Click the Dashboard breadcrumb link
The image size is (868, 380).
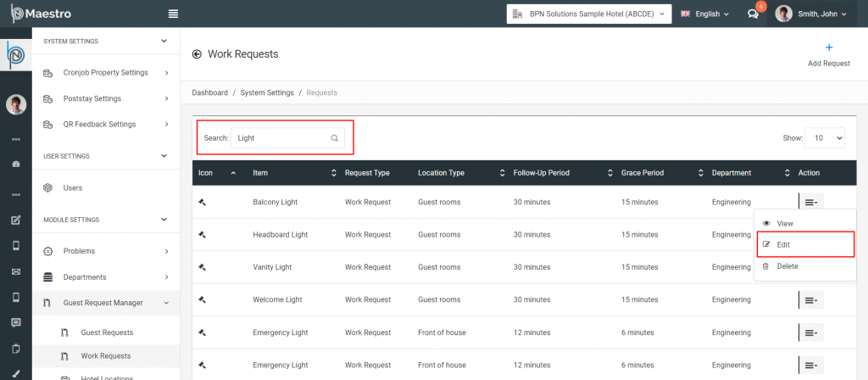210,92
